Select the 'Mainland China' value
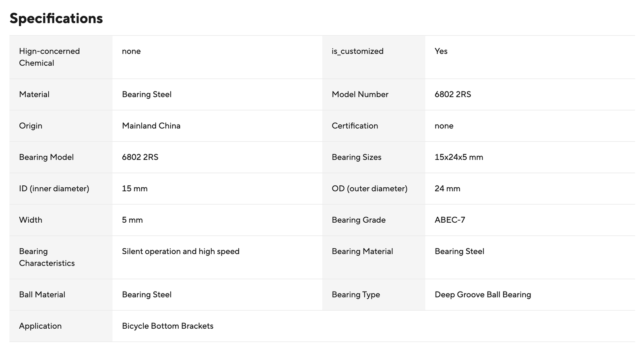 [151, 126]
